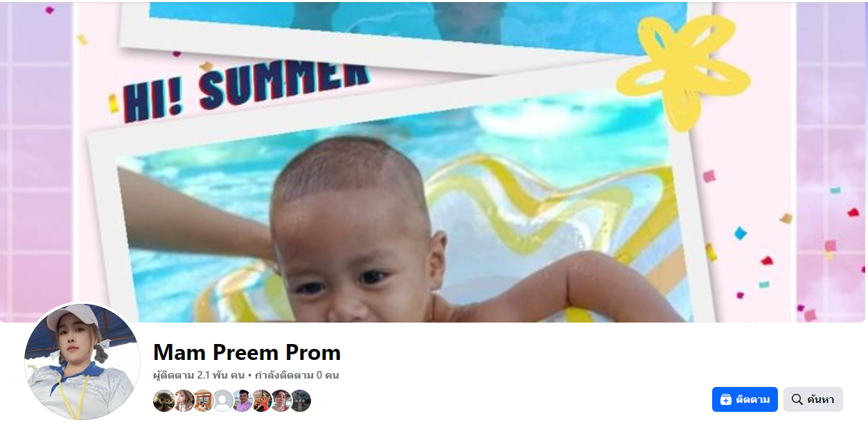Open follower avatar with man in pink shirt
This screenshot has width=868, height=434.
click(x=242, y=401)
